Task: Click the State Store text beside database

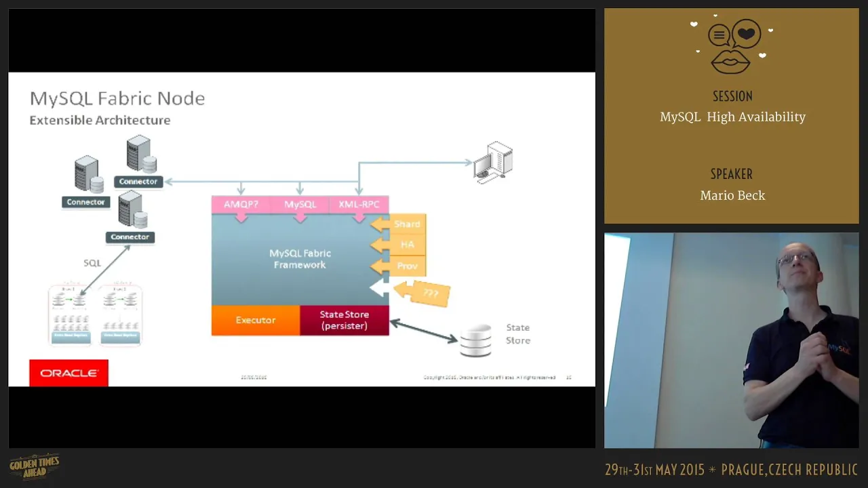Action: [x=518, y=334]
